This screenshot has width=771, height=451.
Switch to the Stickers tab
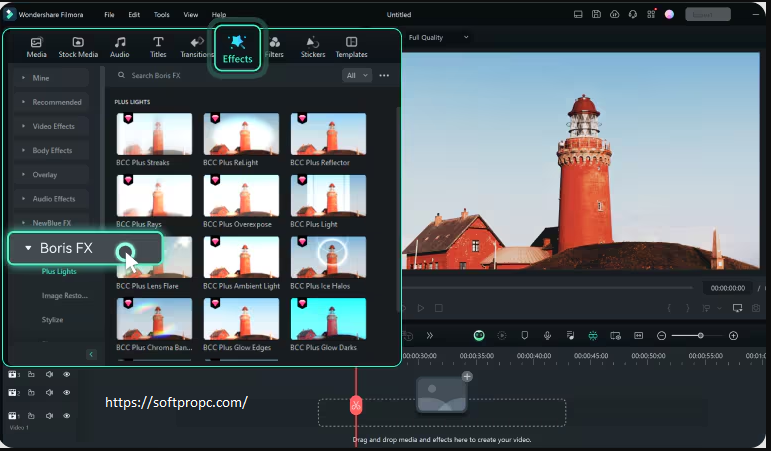[x=313, y=48]
